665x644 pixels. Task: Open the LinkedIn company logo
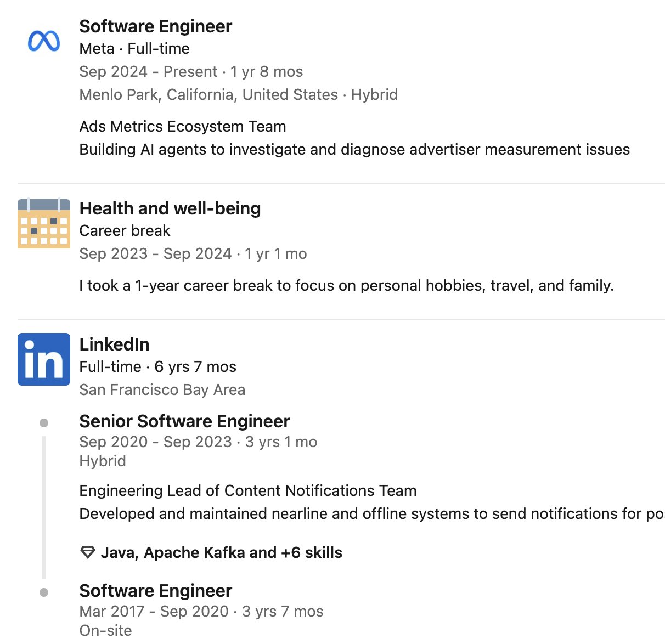pyautogui.click(x=44, y=359)
